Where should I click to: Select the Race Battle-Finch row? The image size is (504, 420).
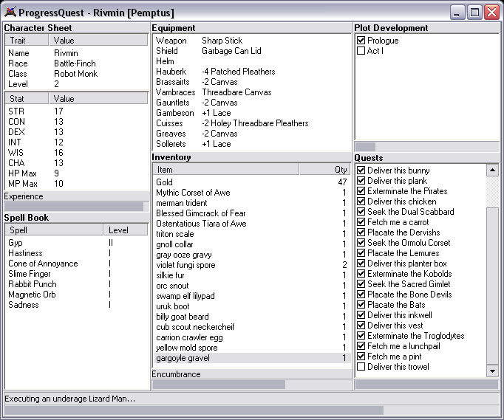77,63
